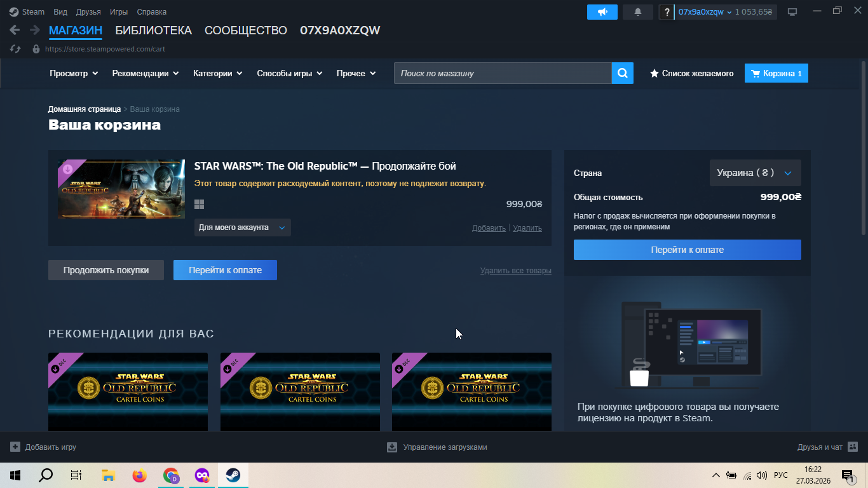Click the Добавить link for the cart item
The width and height of the screenshot is (868, 488).
pyautogui.click(x=489, y=228)
